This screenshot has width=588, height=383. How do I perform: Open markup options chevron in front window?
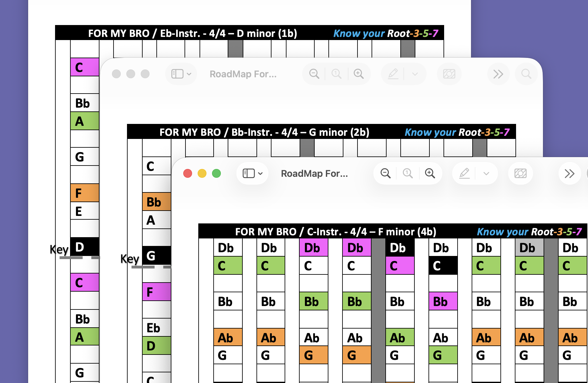pyautogui.click(x=486, y=173)
